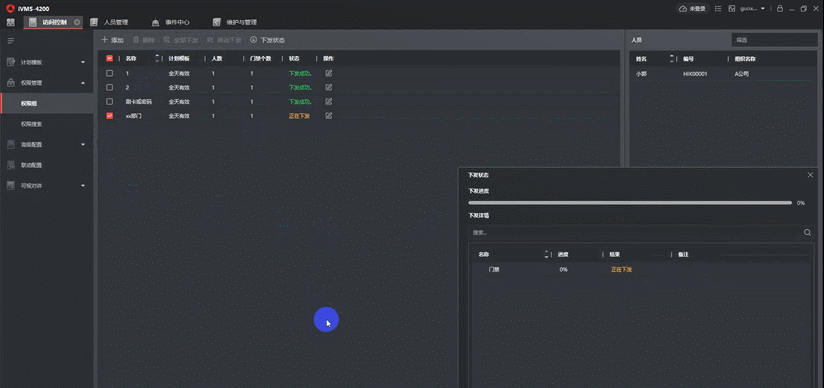Click the xx部门 name cell
The width and height of the screenshot is (824, 388).
click(x=133, y=116)
